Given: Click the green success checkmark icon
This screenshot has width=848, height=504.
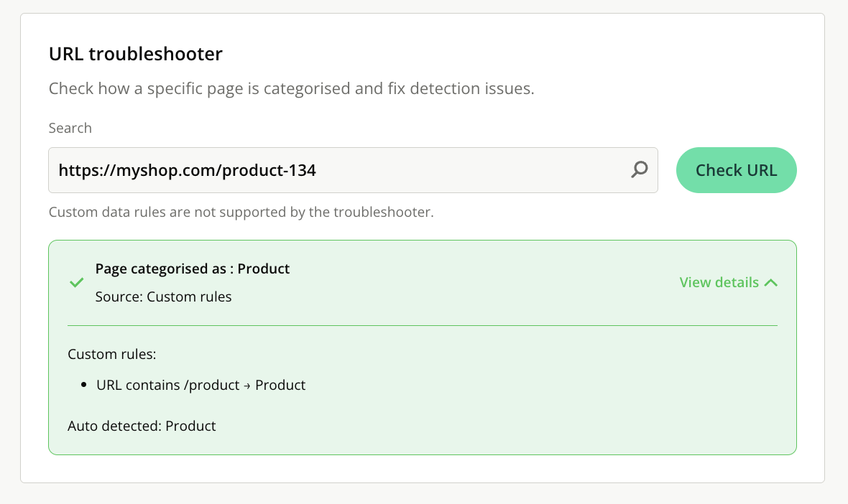Looking at the screenshot, I should (x=76, y=283).
